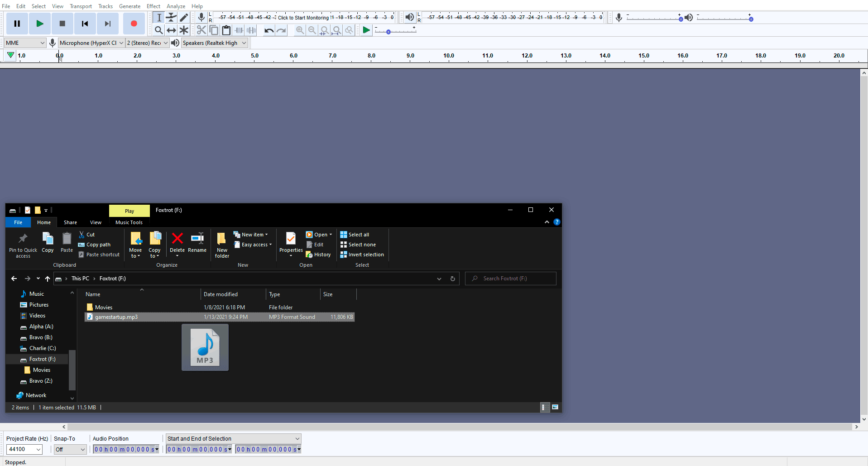
Task: Click the Pause button in Audacity
Action: 17,24
